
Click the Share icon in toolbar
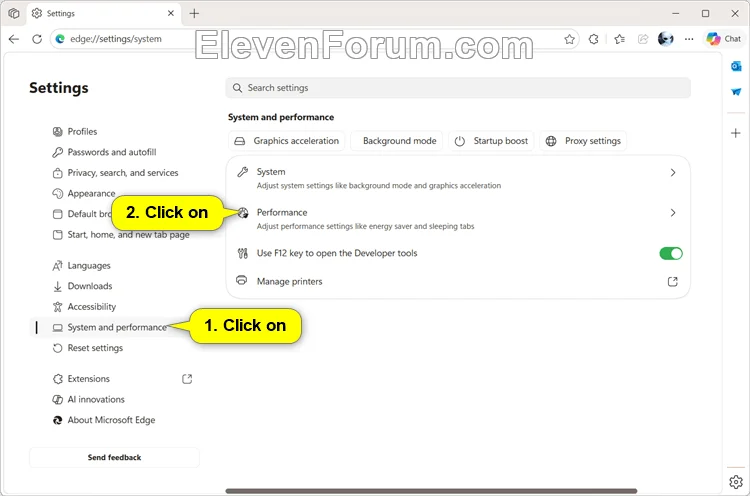pyautogui.click(x=643, y=39)
